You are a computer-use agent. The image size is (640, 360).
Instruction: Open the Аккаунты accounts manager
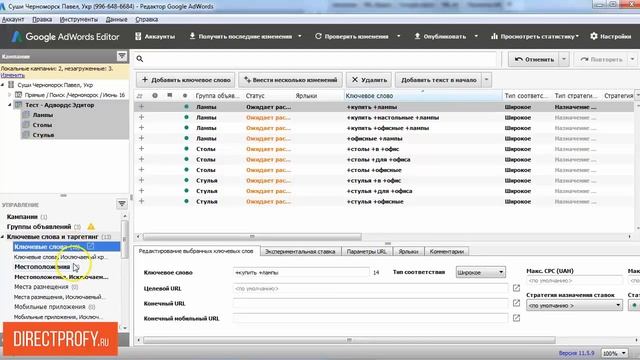[155, 36]
